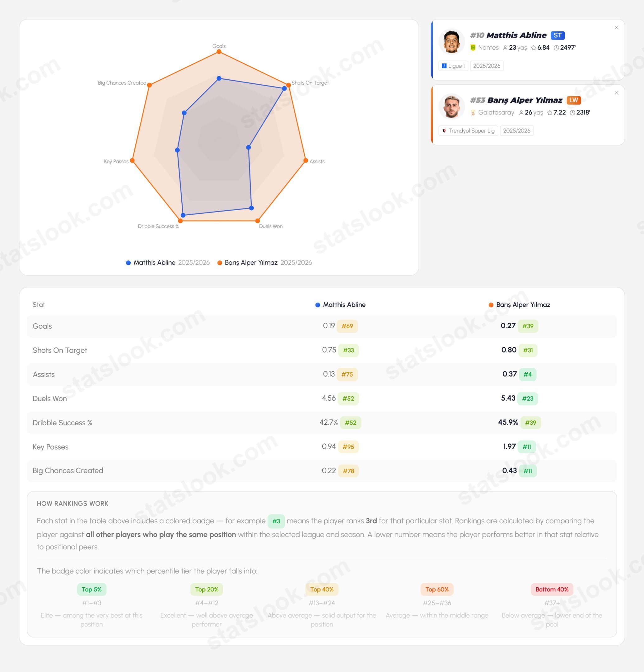644x672 pixels.
Task: Select the Ligue 1 league badge
Action: tap(453, 66)
